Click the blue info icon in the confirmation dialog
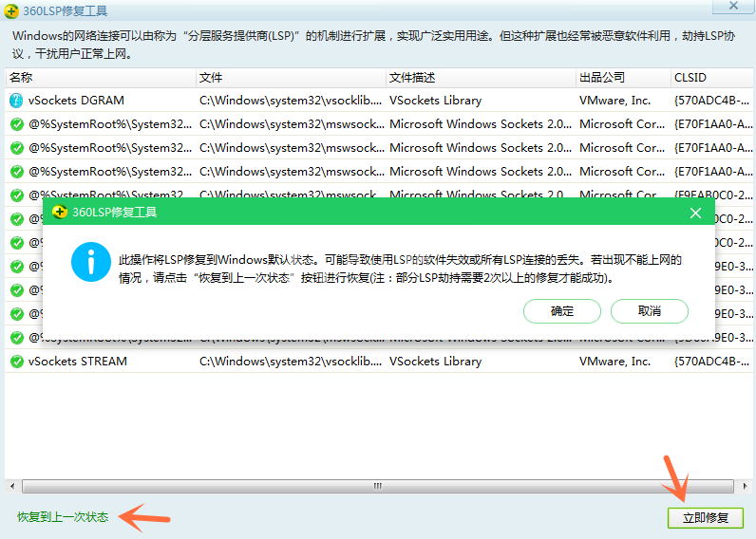This screenshot has height=539, width=756. point(91,262)
